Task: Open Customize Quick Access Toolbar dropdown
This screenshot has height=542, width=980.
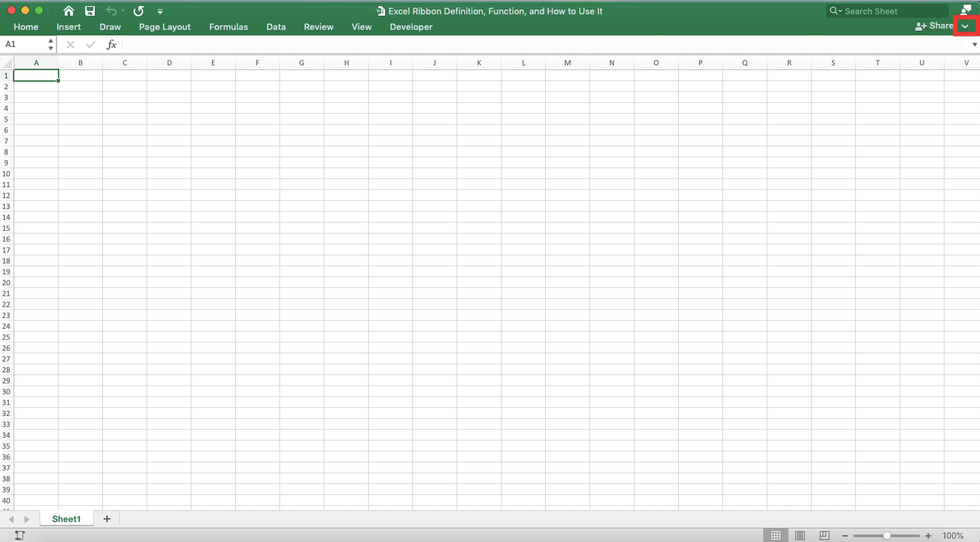Action: pos(160,12)
